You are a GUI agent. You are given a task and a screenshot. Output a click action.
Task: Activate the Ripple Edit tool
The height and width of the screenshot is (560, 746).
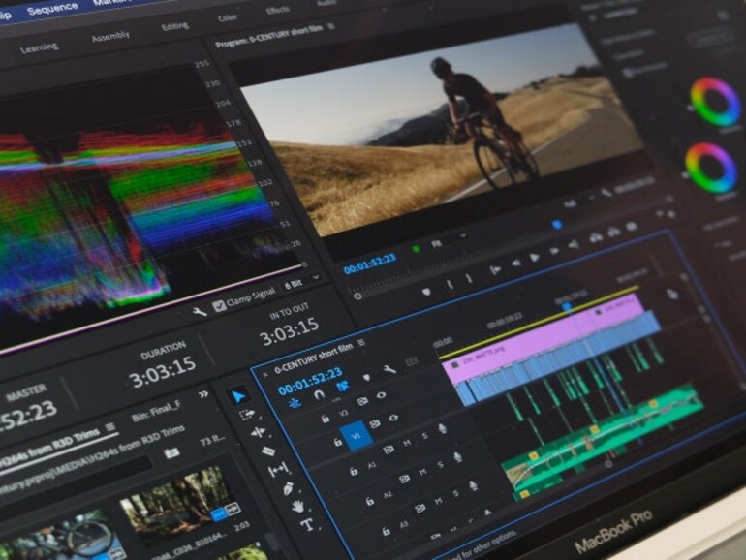click(258, 433)
